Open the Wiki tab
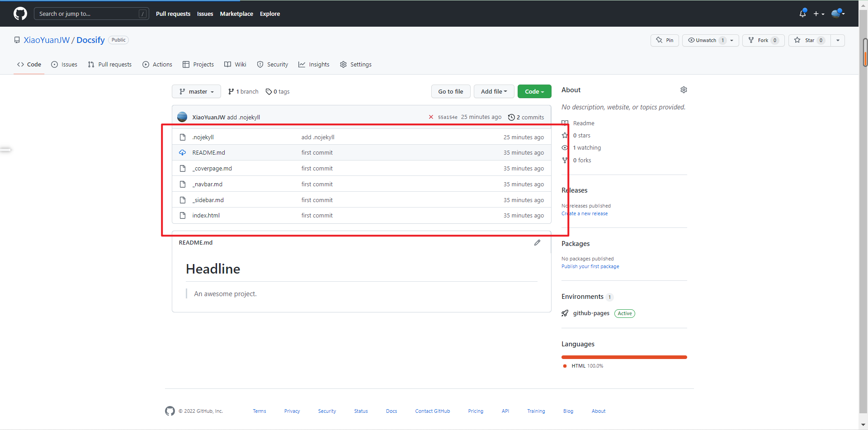 [x=235, y=65]
